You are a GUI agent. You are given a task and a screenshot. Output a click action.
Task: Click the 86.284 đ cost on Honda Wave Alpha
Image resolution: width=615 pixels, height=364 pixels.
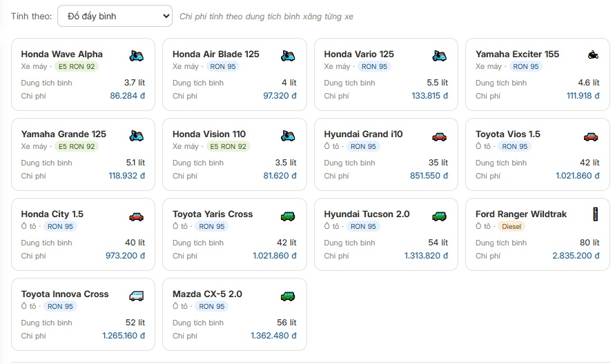[128, 96]
